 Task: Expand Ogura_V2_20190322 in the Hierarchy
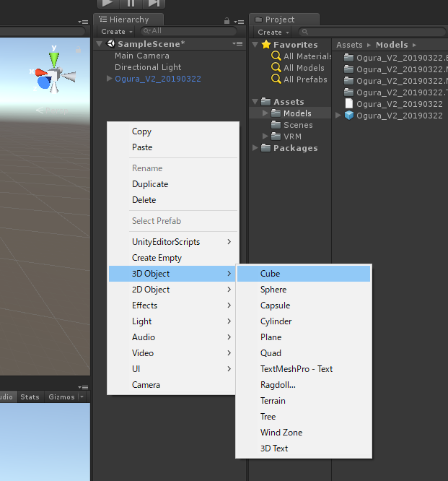pos(110,79)
